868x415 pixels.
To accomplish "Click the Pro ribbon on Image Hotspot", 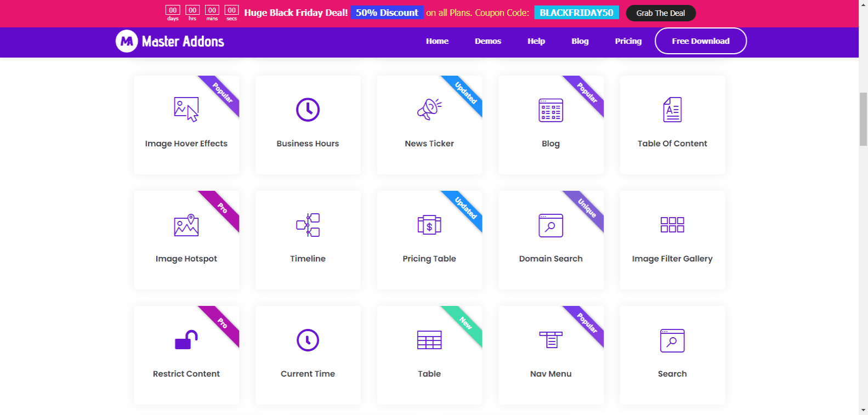I will coord(222,208).
